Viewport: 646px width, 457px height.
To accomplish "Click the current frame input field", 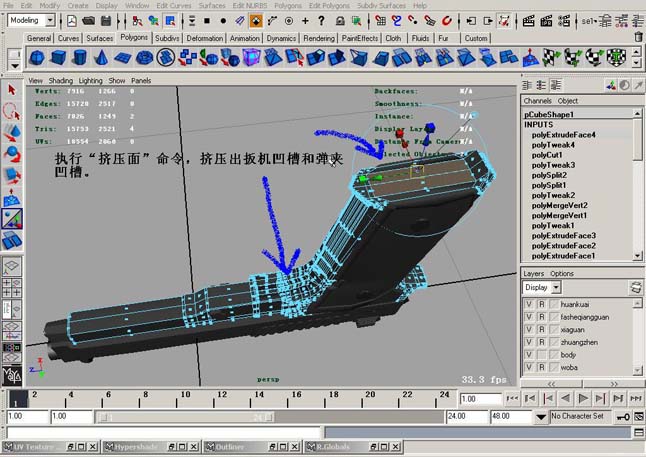I will (480, 399).
